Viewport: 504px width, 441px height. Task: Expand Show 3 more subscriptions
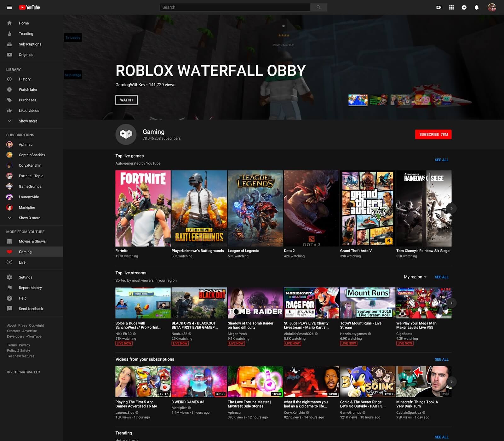[30, 218]
